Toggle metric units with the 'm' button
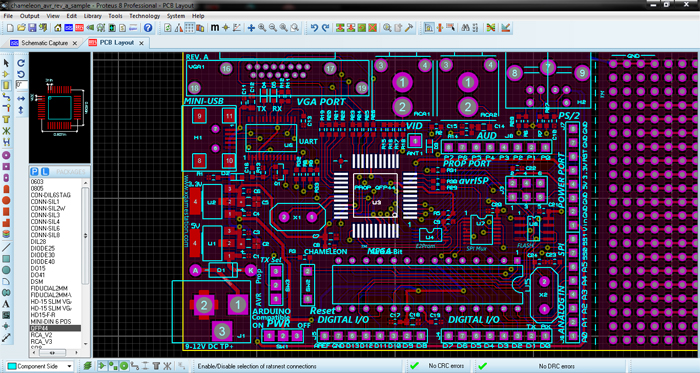700x373 pixels. [215, 28]
